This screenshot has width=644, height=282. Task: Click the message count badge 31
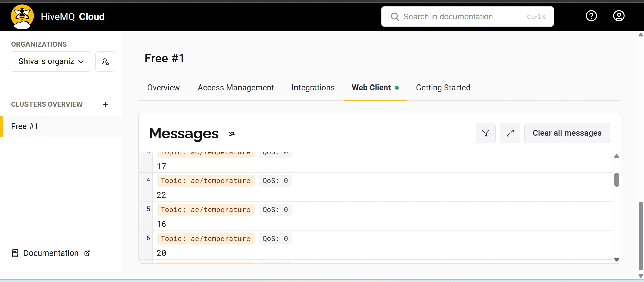[x=232, y=134]
